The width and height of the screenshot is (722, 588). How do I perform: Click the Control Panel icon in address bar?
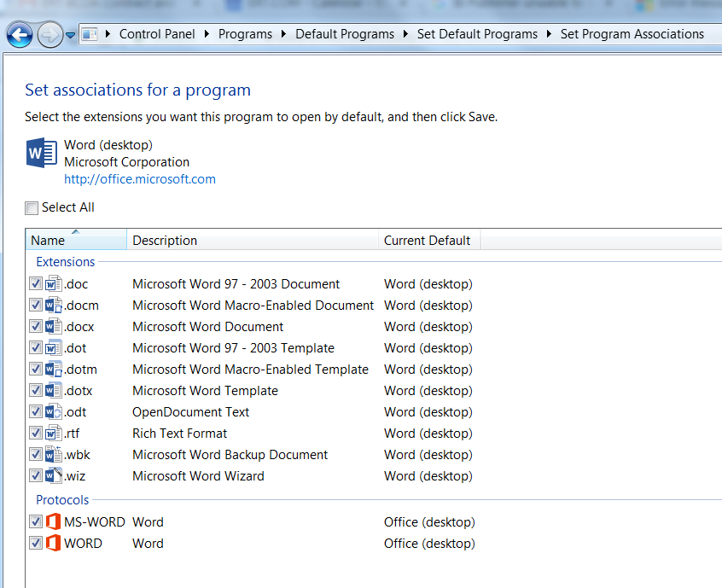(90, 34)
